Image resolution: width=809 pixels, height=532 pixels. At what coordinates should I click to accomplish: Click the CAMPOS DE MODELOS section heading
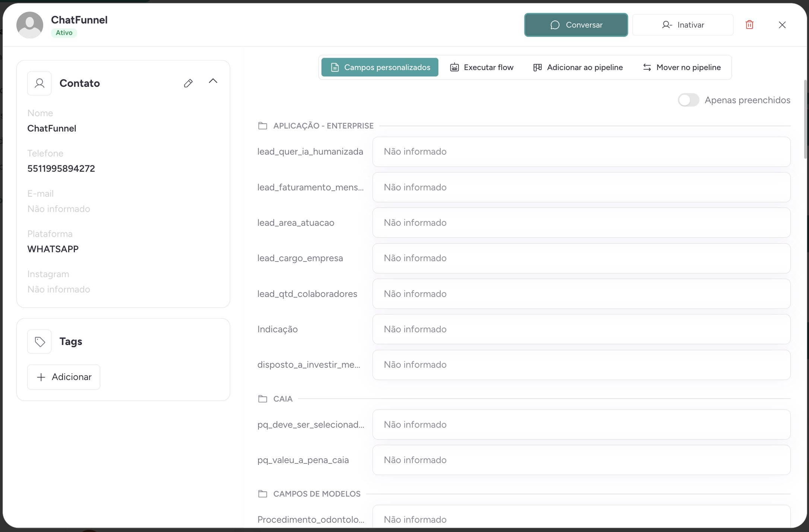pos(317,494)
